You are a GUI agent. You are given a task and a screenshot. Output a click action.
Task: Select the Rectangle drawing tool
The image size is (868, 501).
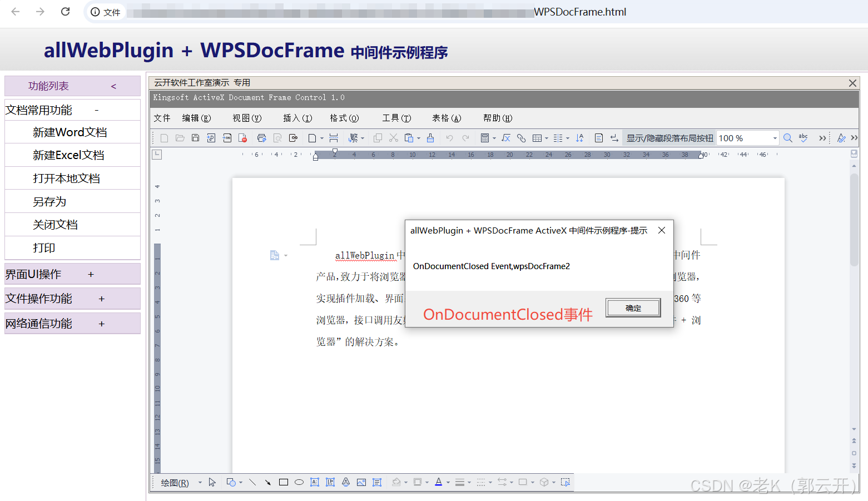pos(284,482)
